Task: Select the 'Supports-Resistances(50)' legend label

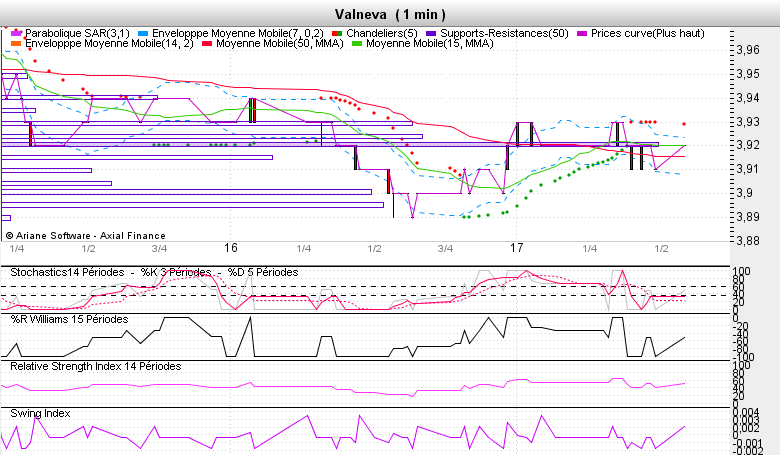Action: point(504,33)
